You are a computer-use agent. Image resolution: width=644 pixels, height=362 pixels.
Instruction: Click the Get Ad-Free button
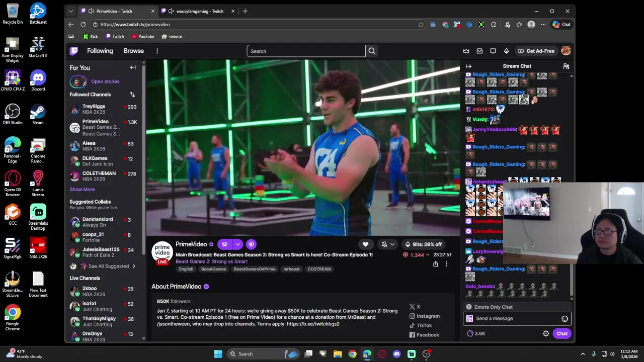pyautogui.click(x=536, y=51)
